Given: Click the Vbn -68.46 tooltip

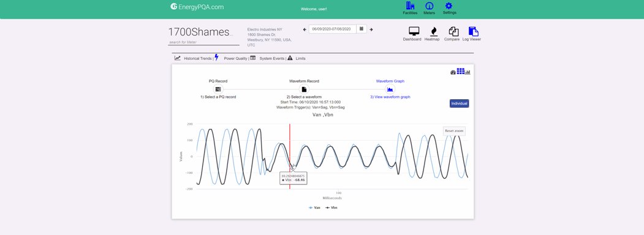Looking at the screenshot, I should point(294,178).
